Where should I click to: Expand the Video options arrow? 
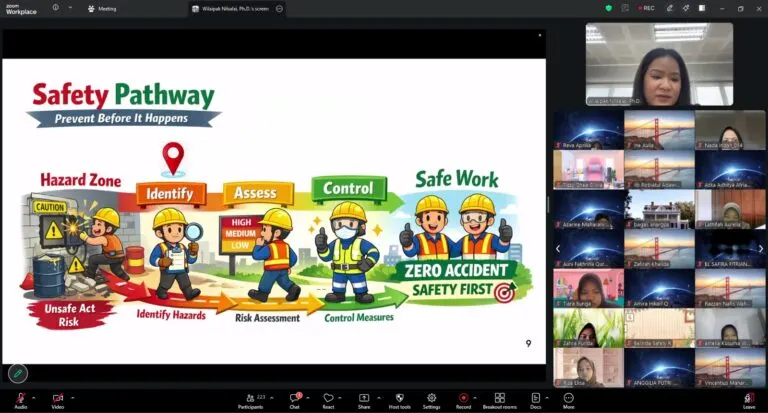tap(72, 398)
